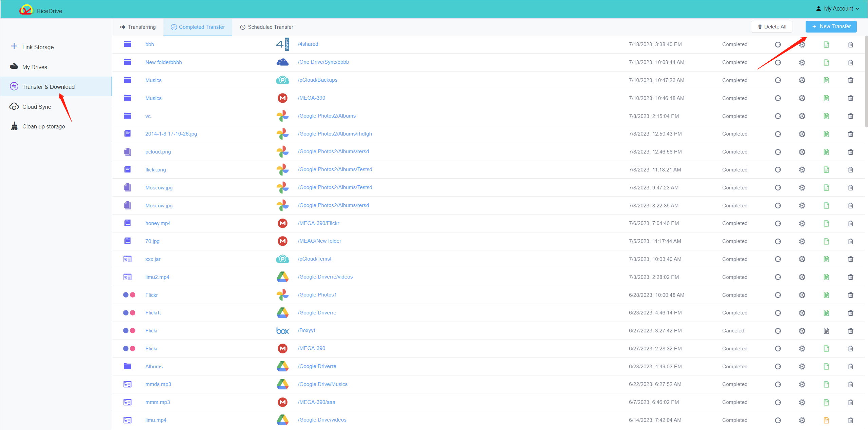868x430 pixels.
Task: Open Clean up storage sidebar option
Action: tap(43, 126)
